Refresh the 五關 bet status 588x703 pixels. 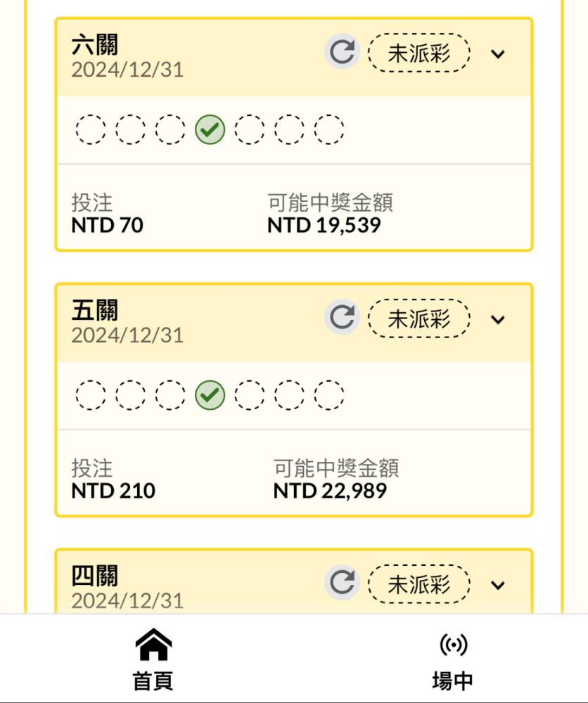pyautogui.click(x=343, y=317)
